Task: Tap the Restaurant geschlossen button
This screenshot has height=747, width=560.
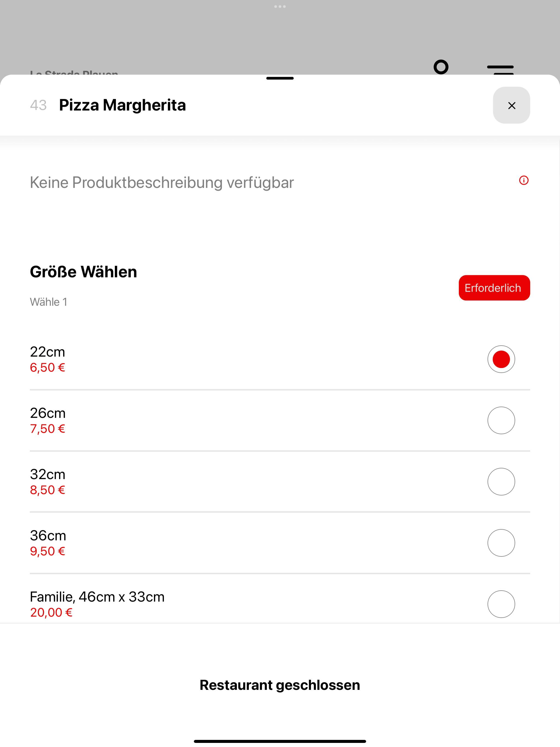Action: tap(280, 685)
